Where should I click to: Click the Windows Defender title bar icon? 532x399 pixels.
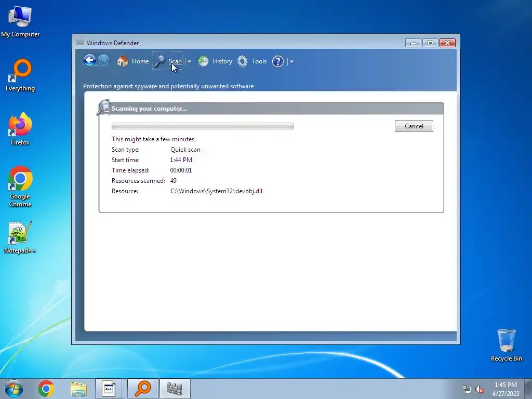coord(80,43)
